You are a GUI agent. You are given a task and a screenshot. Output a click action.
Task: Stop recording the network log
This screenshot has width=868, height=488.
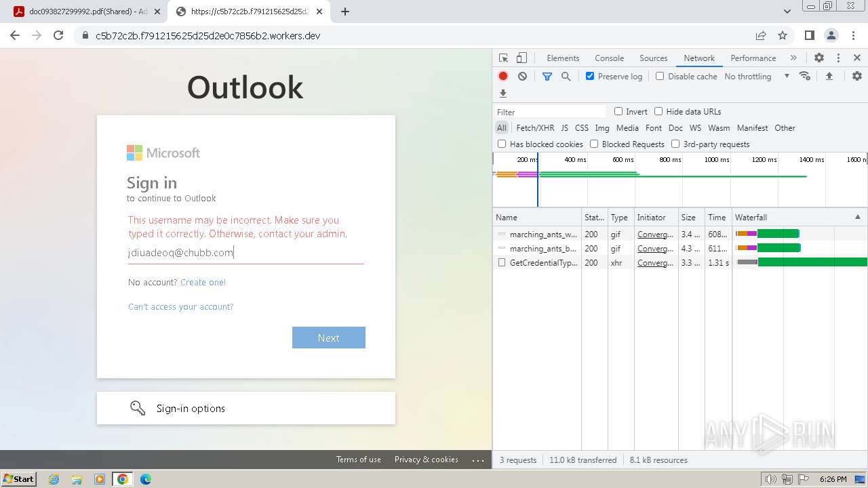503,77
